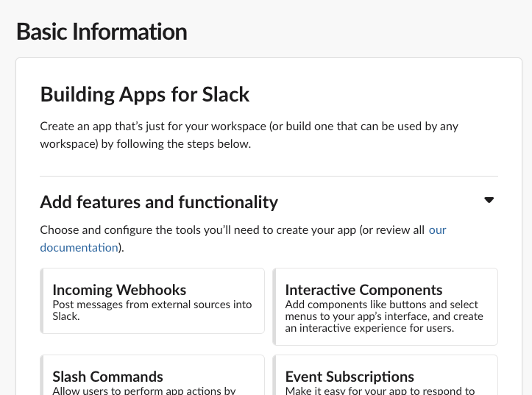The height and width of the screenshot is (395, 532).
Task: Open the Interactive Components card
Action: 385,307
